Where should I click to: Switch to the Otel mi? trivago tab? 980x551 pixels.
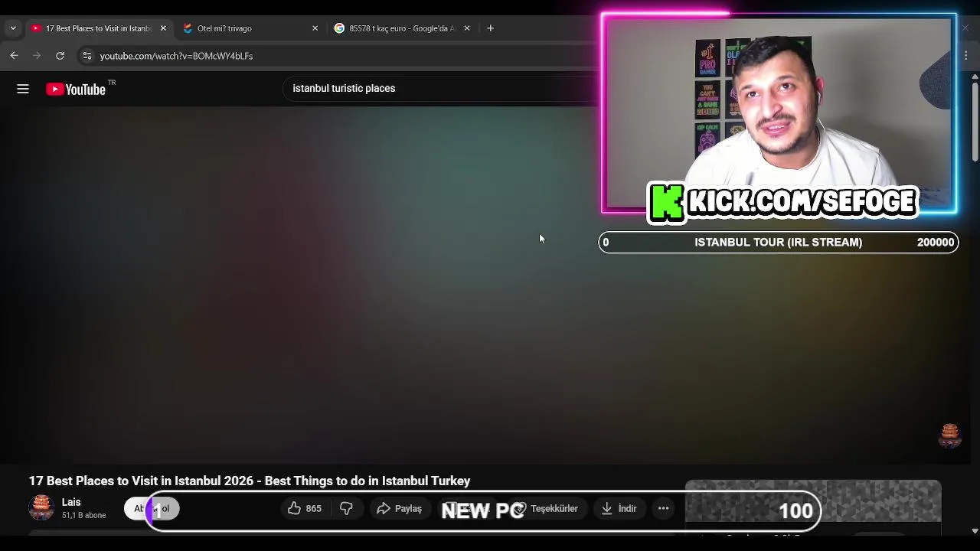(250, 28)
